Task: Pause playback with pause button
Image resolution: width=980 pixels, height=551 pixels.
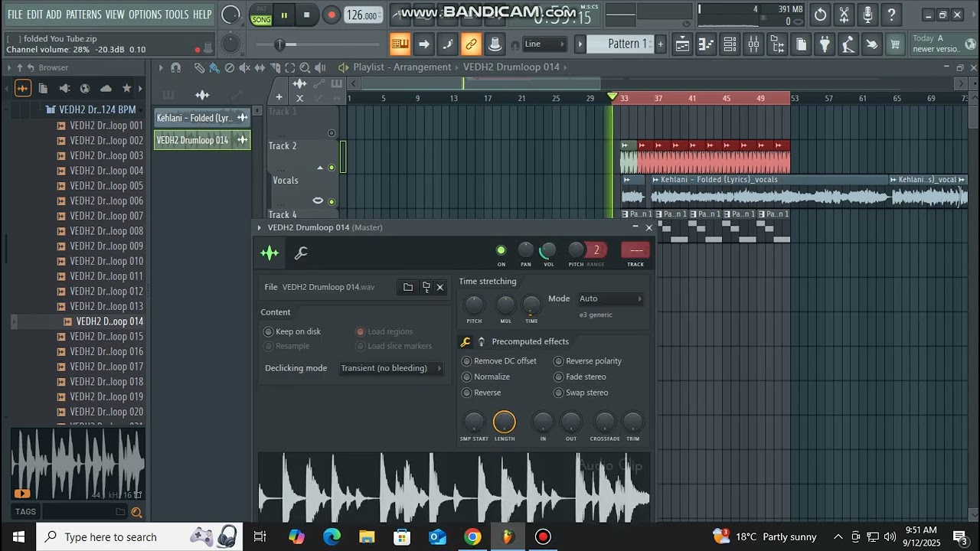Action: 284,15
